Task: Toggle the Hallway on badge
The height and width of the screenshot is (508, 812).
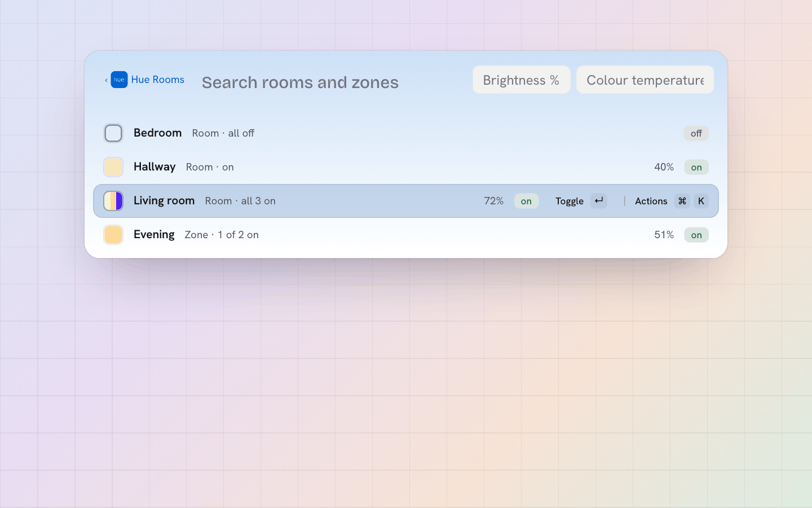Action: tap(696, 167)
